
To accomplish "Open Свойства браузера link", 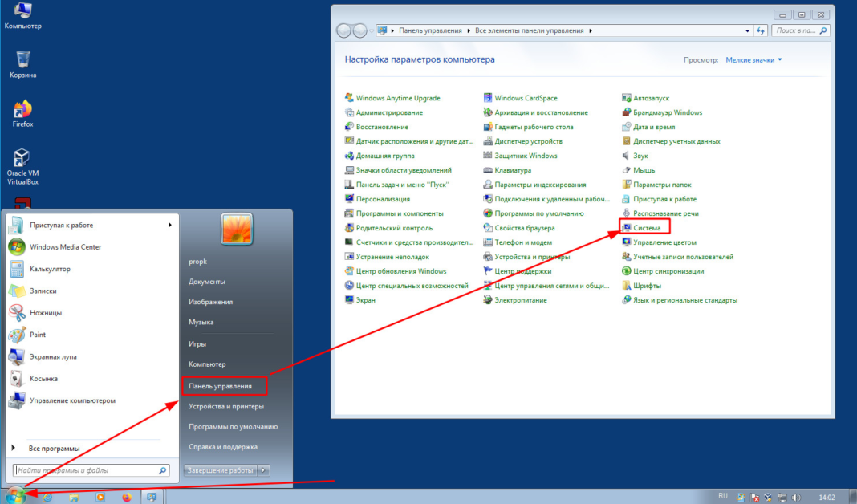I will (525, 228).
